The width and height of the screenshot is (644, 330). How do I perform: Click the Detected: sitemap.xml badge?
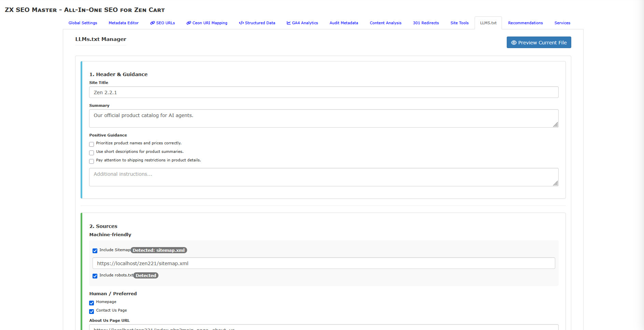point(159,250)
